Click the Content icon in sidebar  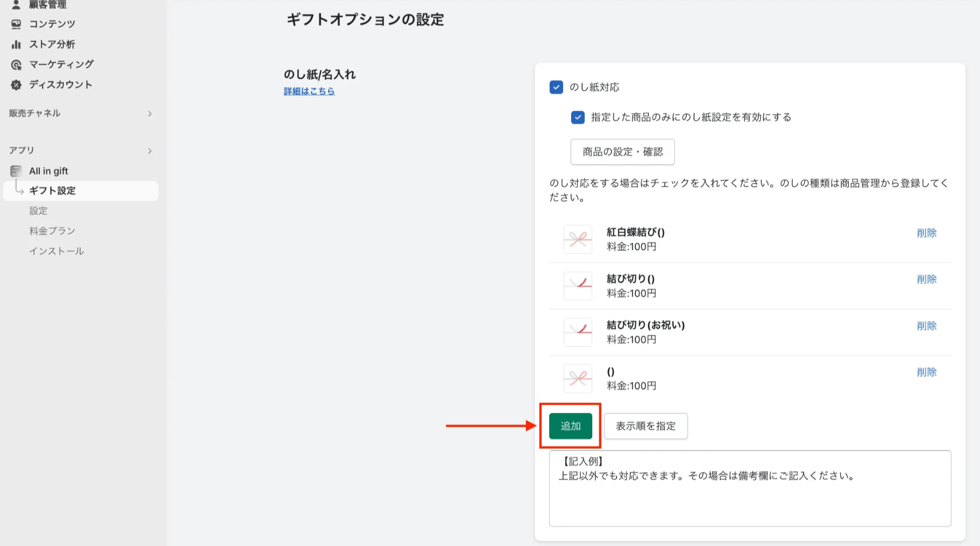coord(16,24)
